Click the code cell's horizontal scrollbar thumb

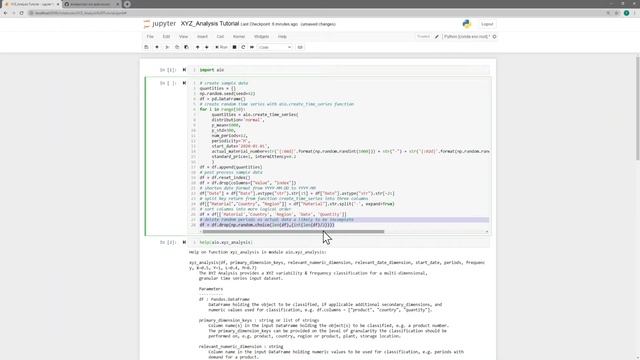coord(293,232)
